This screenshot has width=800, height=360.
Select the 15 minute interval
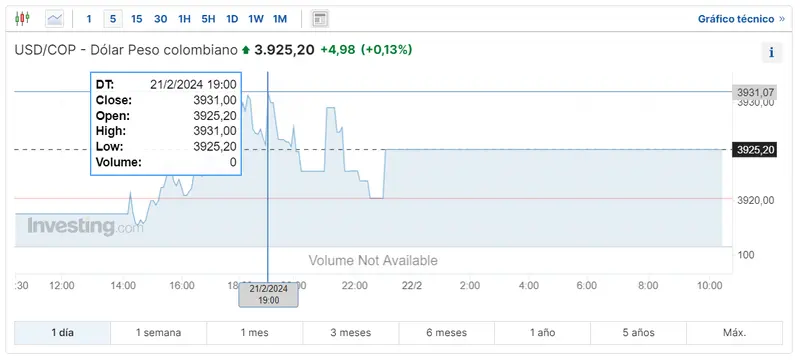(136, 19)
